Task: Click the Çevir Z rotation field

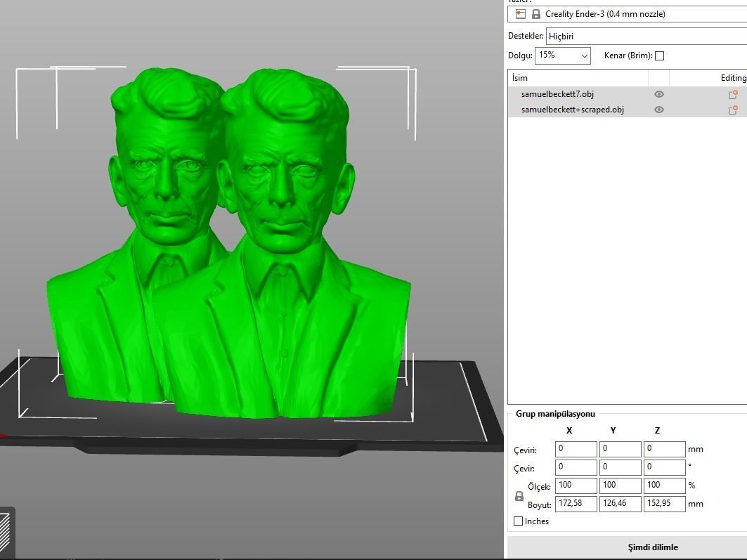Action: [x=665, y=467]
